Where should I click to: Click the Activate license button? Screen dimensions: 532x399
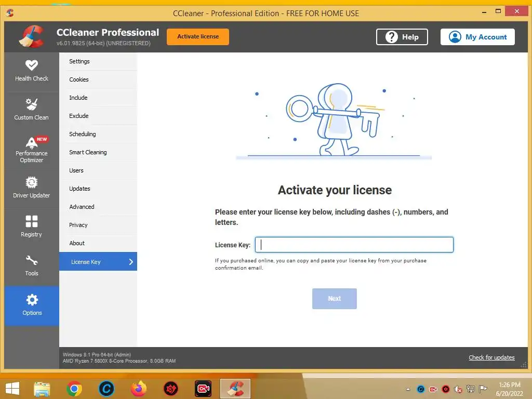coord(198,37)
